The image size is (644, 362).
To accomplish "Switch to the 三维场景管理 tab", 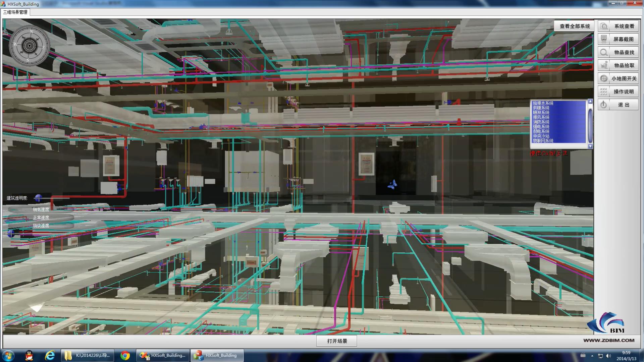I will [x=15, y=12].
